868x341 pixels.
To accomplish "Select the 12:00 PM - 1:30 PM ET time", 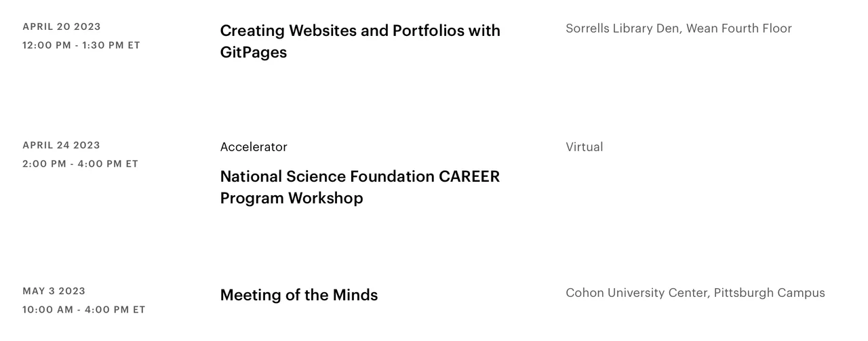I will (x=81, y=45).
